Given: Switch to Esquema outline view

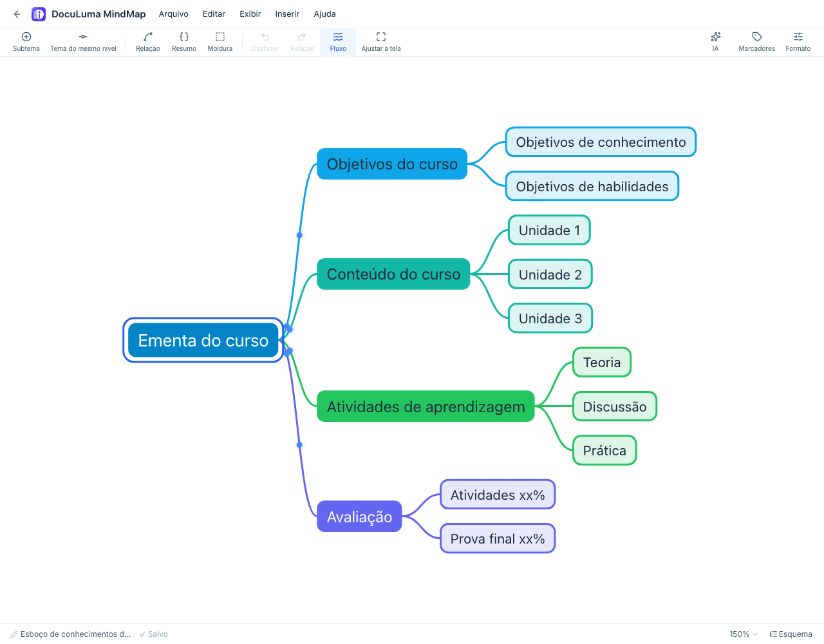Looking at the screenshot, I should tap(791, 634).
